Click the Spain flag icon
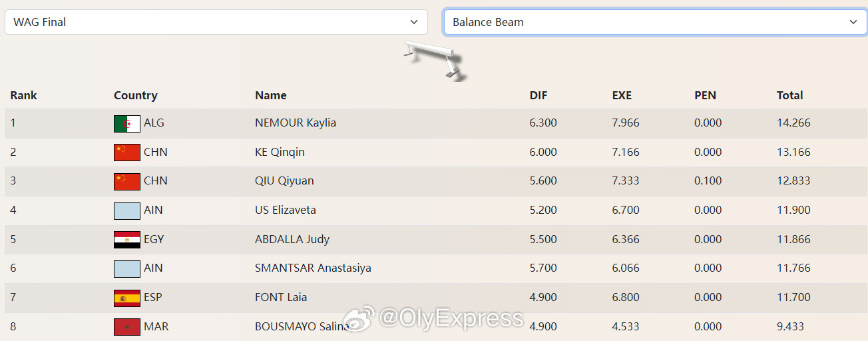The image size is (868, 341). coord(126,298)
